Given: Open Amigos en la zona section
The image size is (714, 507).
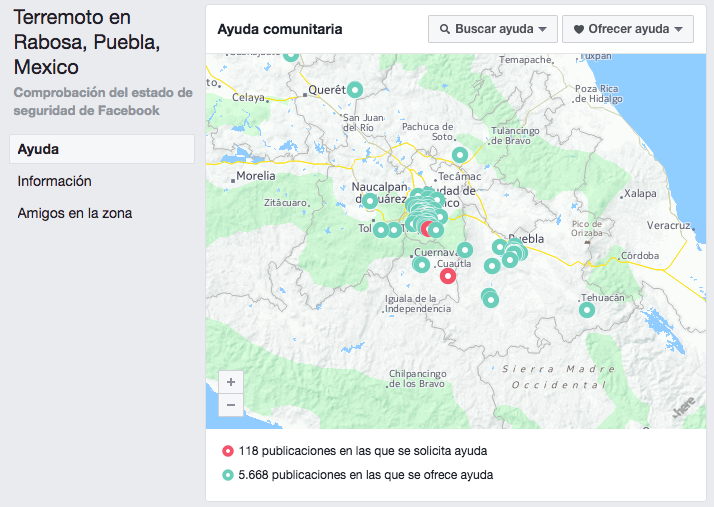Looking at the screenshot, I should (x=75, y=213).
